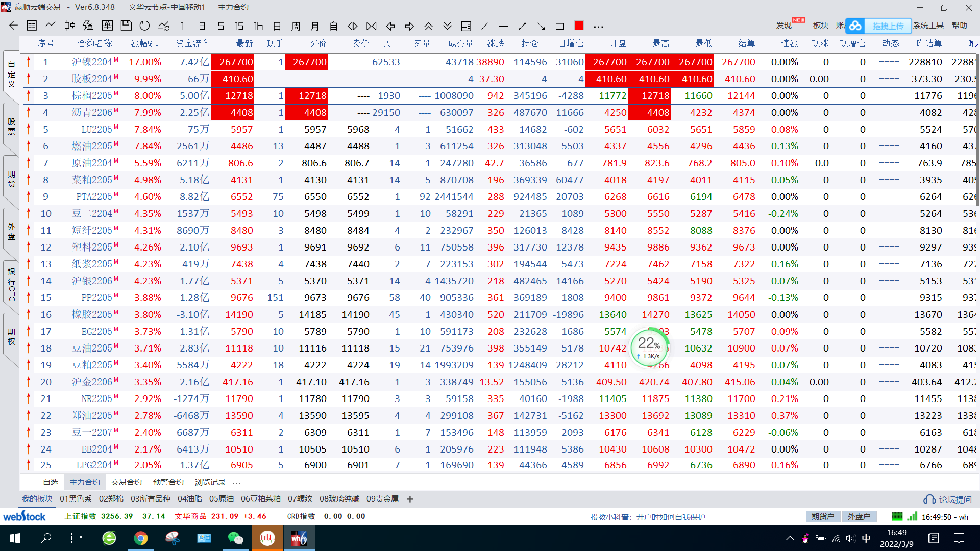Open Chrome from the taskbar
This screenshot has height=551, width=980.
(x=141, y=538)
